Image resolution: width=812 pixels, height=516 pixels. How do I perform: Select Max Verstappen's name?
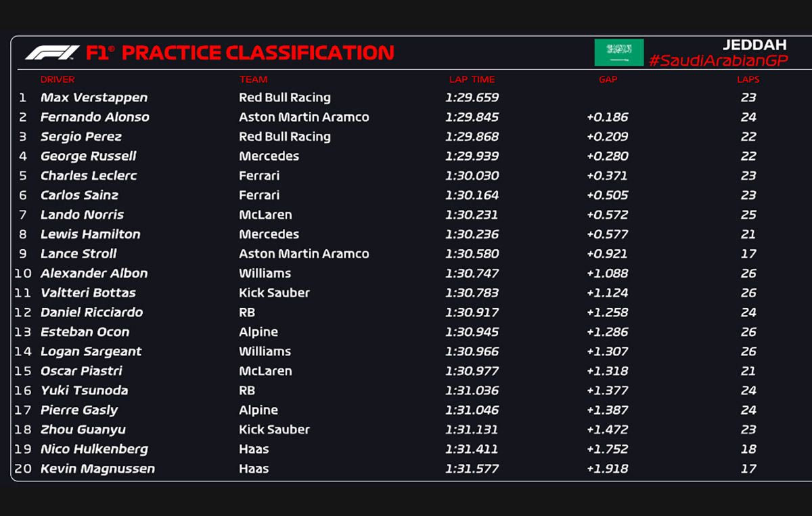pyautogui.click(x=94, y=98)
